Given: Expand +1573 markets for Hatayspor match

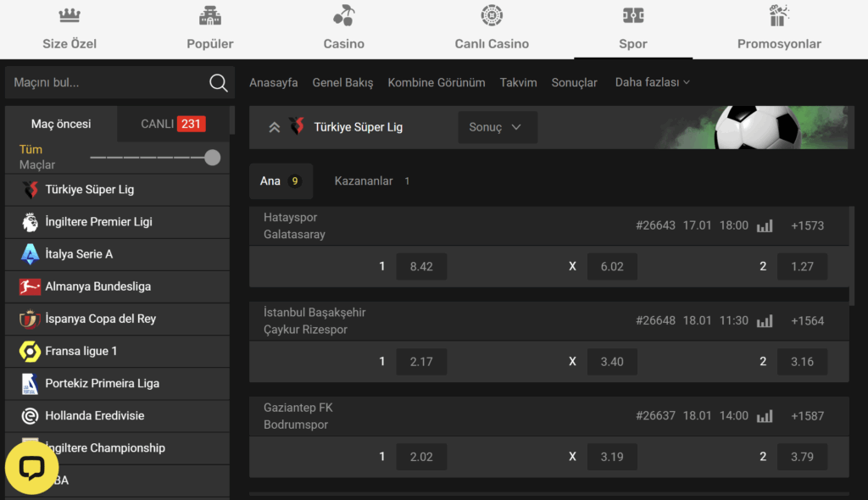Looking at the screenshot, I should [808, 226].
